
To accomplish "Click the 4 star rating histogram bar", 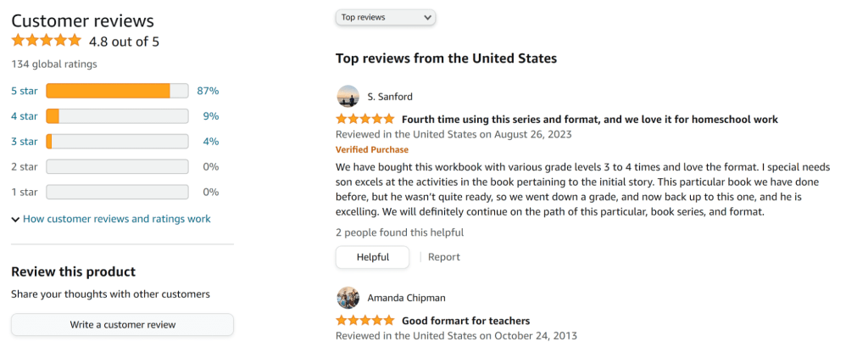I will click(x=117, y=116).
